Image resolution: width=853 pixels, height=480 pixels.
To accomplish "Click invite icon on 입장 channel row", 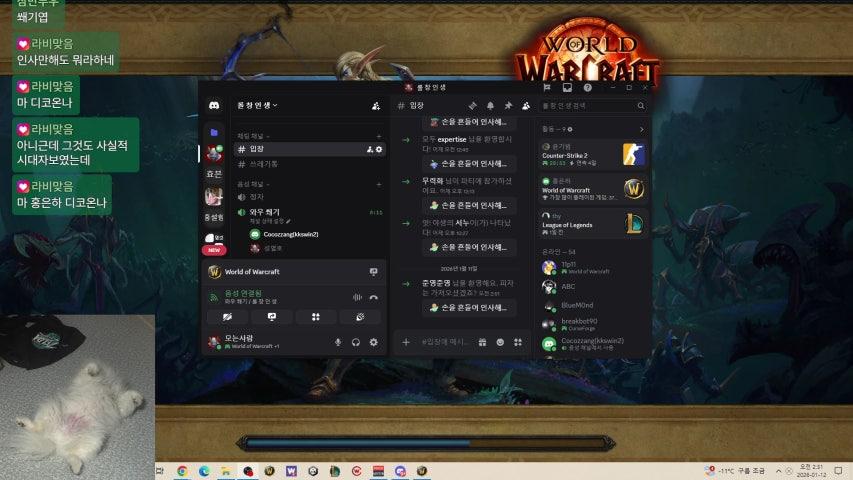I will (370, 149).
